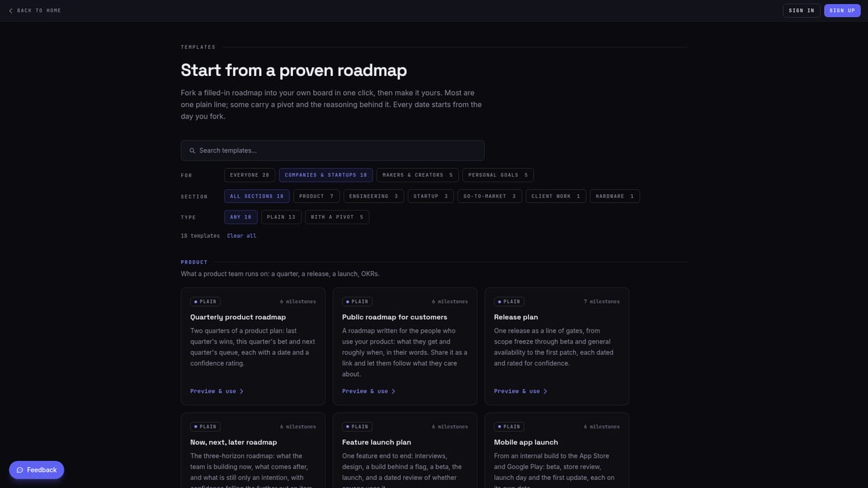Open Preview & use for Public roadmap for customers

pos(369,391)
